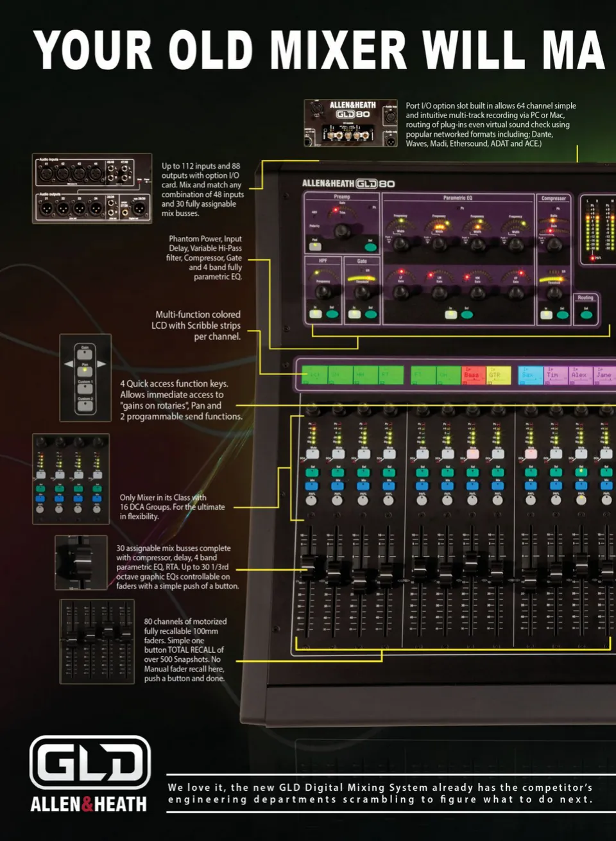The width and height of the screenshot is (616, 841).
Task: Click the left arrow beside Pan key
Action: coord(68,364)
